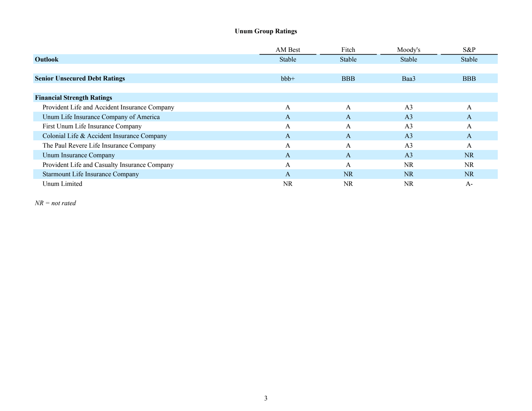
Task: Click Moody's A3 for Unum Insurance Company
Action: click(409, 155)
